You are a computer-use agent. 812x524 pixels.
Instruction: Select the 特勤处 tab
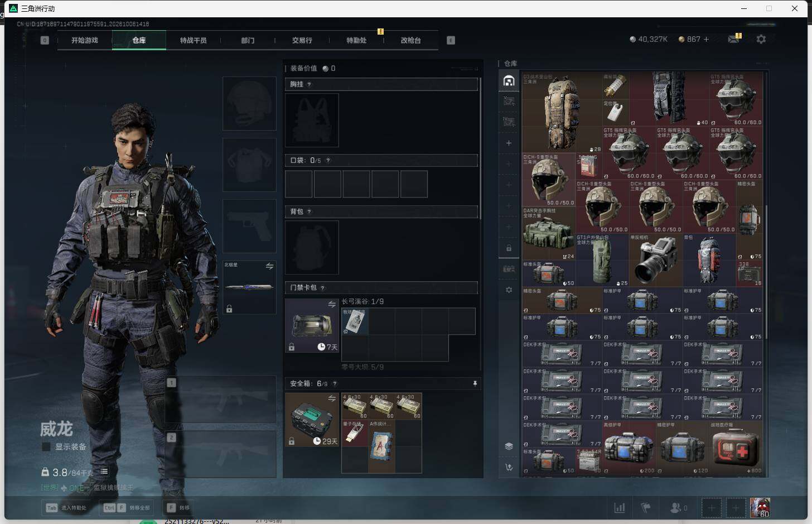tap(356, 40)
